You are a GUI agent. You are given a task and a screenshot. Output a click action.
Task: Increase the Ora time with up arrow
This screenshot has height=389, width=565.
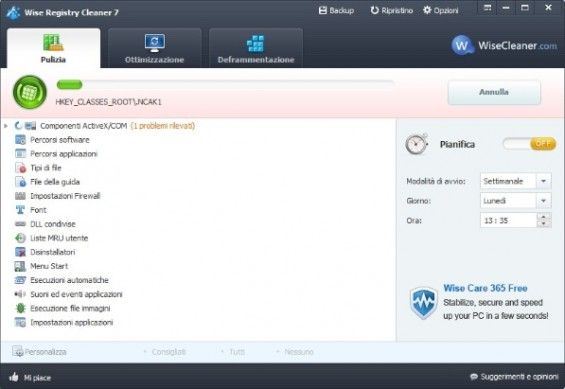pyautogui.click(x=544, y=216)
